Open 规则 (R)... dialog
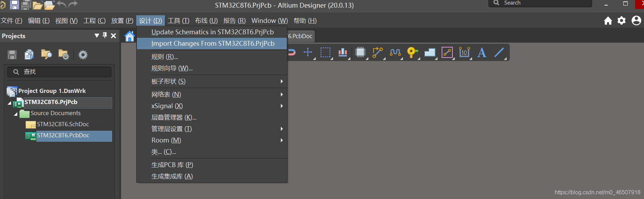This screenshot has height=199, width=644. tap(212, 57)
